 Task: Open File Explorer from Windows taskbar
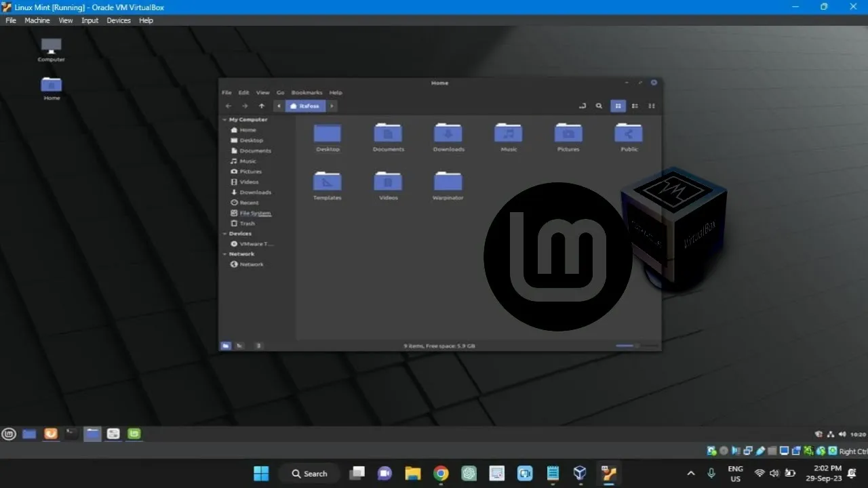413,473
